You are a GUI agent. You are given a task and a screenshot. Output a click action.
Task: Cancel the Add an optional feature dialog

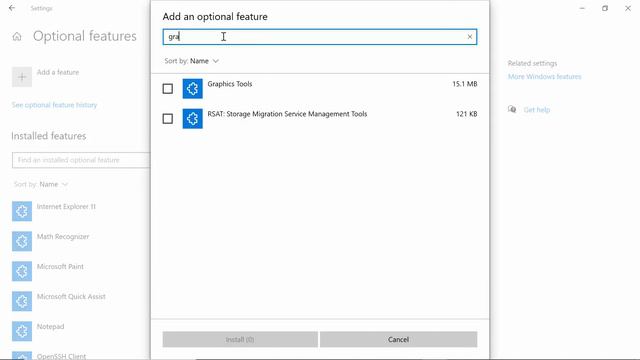click(398, 339)
